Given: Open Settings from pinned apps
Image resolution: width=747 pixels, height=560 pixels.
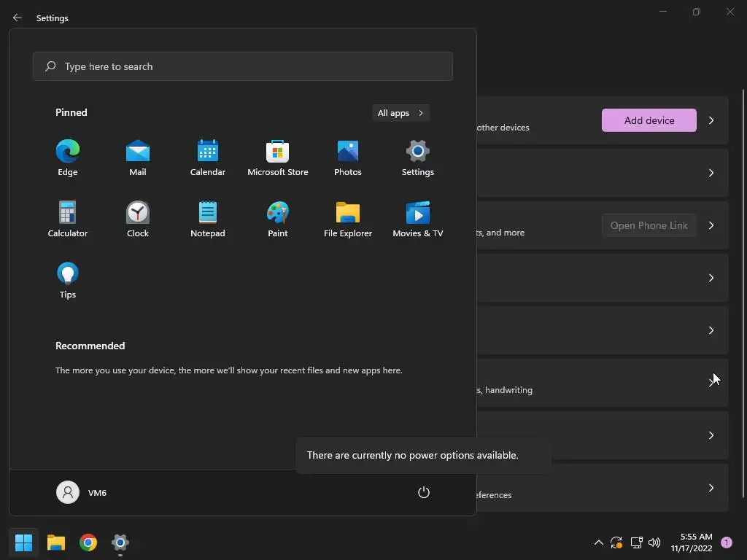Looking at the screenshot, I should click(x=418, y=158).
